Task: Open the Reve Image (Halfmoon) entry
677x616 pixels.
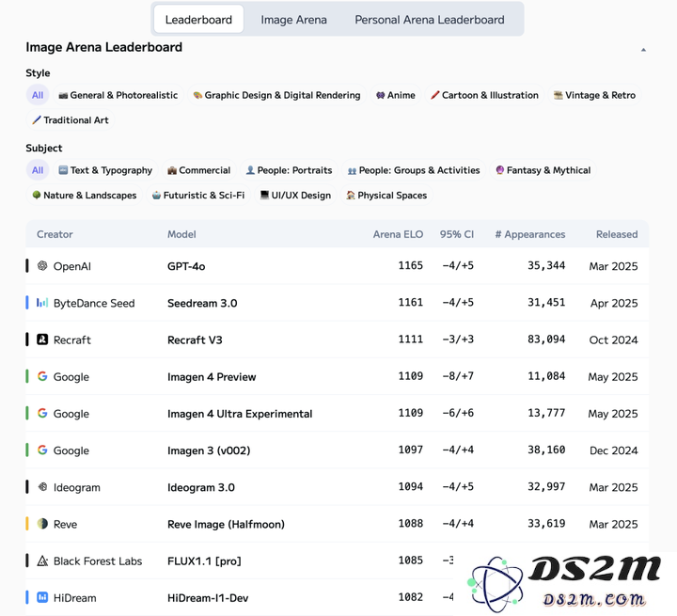Action: click(226, 524)
